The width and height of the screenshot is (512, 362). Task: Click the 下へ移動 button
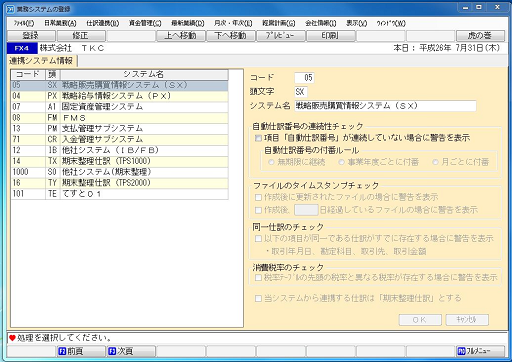point(231,35)
